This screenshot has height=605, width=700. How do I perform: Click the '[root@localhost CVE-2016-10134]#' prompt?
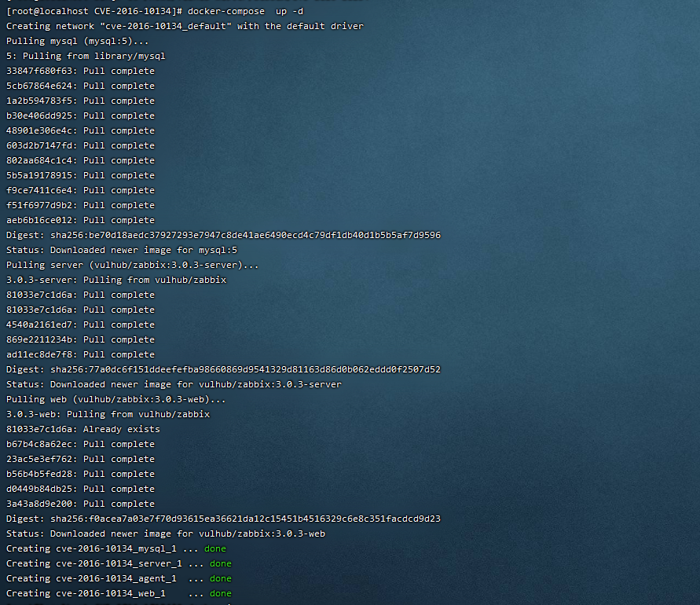click(94, 11)
